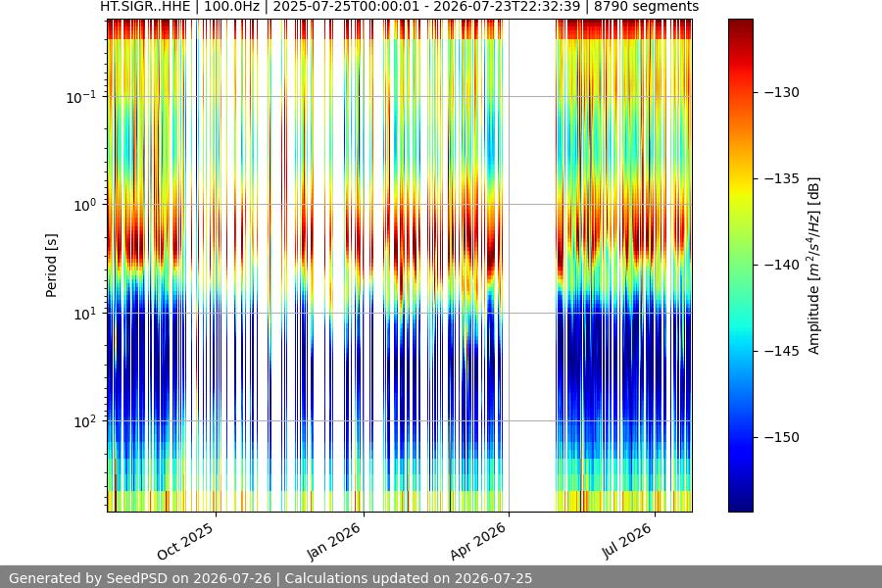Viewport: 882px width, 588px height.
Task: Select the 'Jan 2026' x-axis tick label
Action: tap(333, 541)
